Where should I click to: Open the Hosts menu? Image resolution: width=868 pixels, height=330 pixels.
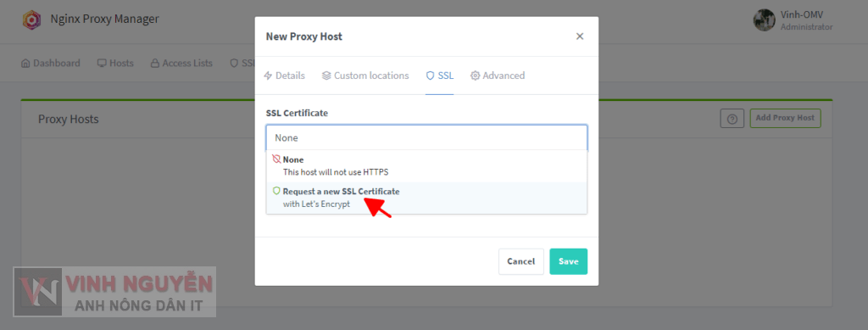[x=115, y=63]
